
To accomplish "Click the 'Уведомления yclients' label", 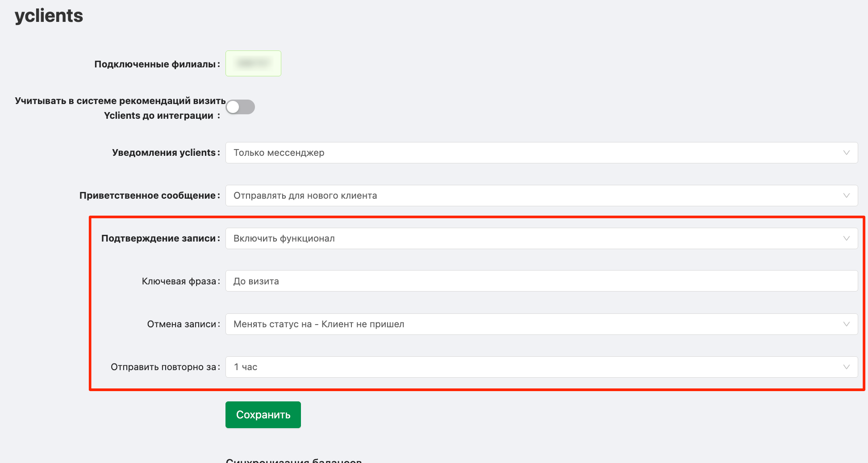I will 164,153.
